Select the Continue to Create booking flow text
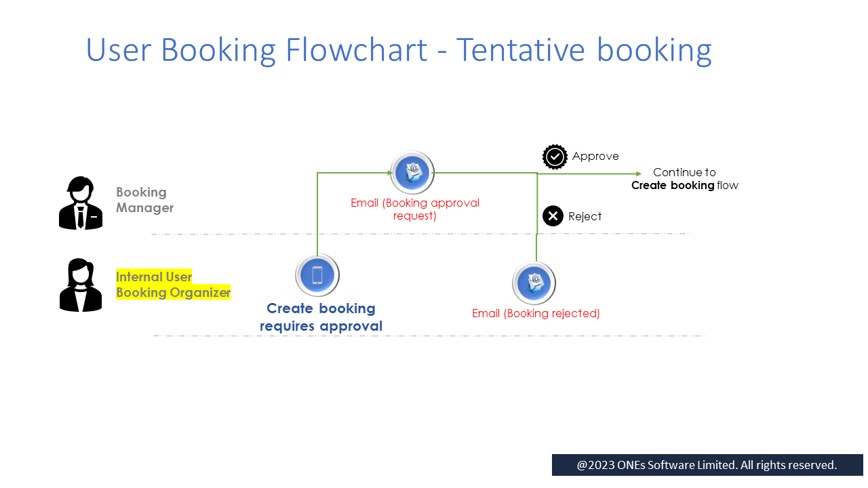The height and width of the screenshot is (488, 868). (684, 179)
